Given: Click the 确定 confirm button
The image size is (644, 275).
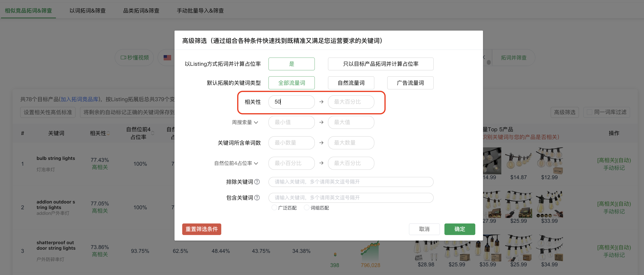Looking at the screenshot, I should (459, 229).
